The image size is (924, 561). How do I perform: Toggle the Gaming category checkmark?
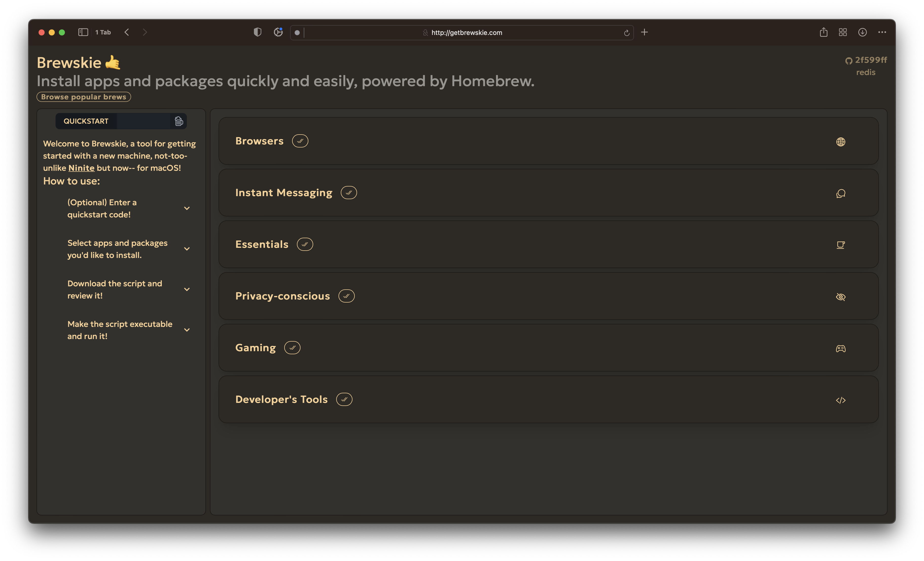pos(292,347)
